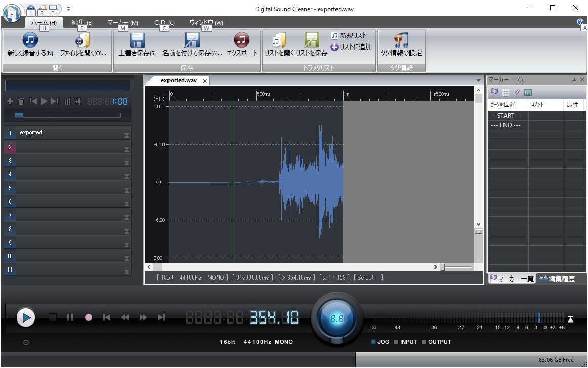The image size is (588, 368).
Task: Rewind using the transport double-left arrows
Action: click(125, 318)
